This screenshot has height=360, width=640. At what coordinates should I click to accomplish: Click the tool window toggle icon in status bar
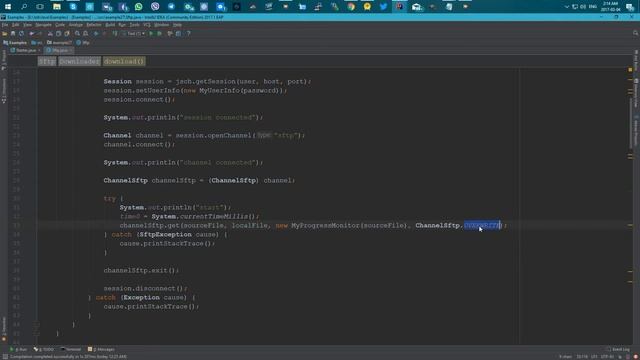pyautogui.click(x=5, y=357)
